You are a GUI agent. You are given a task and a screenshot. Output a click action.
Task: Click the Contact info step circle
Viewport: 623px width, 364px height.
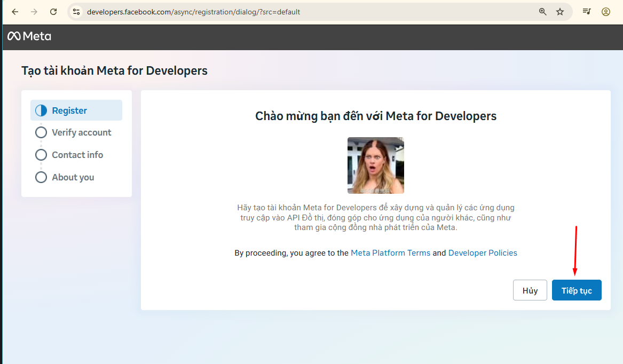[x=41, y=155]
